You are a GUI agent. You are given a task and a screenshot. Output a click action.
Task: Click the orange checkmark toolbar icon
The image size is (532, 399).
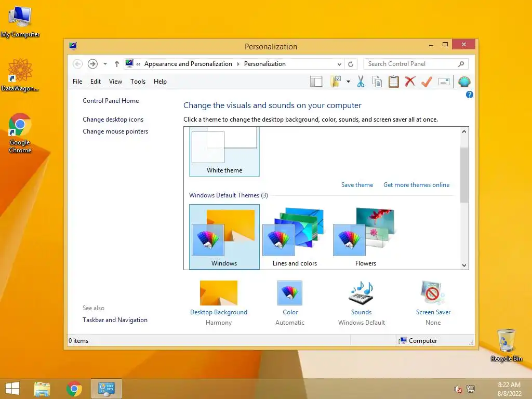(427, 82)
